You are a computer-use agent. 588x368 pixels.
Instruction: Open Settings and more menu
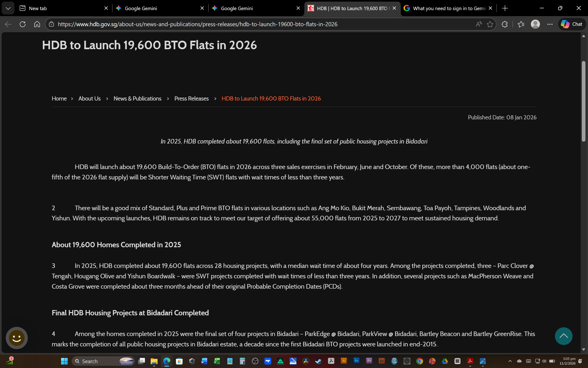tap(550, 24)
